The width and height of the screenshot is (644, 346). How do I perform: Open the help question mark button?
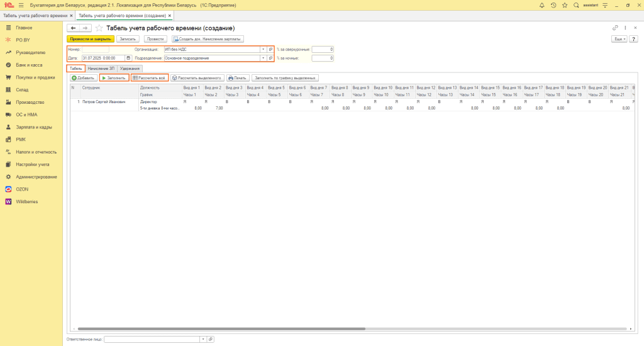[x=634, y=39]
